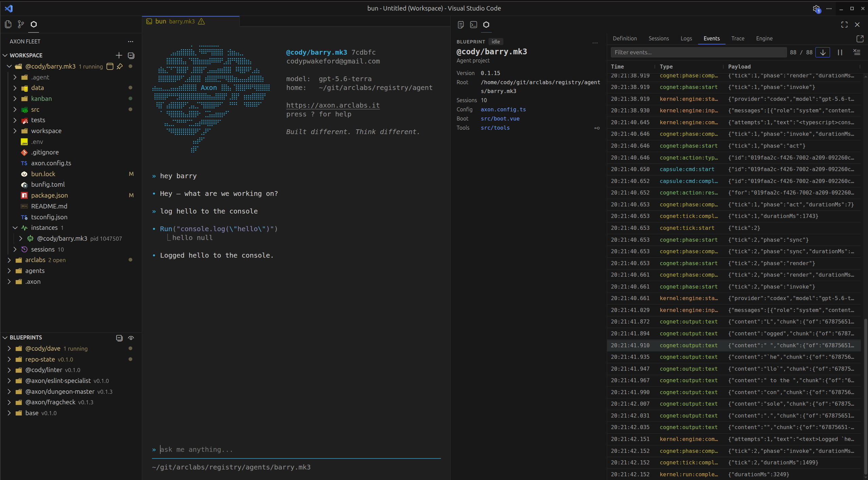868x480 pixels.
Task: Expand the kanban folder
Action: coord(15,98)
